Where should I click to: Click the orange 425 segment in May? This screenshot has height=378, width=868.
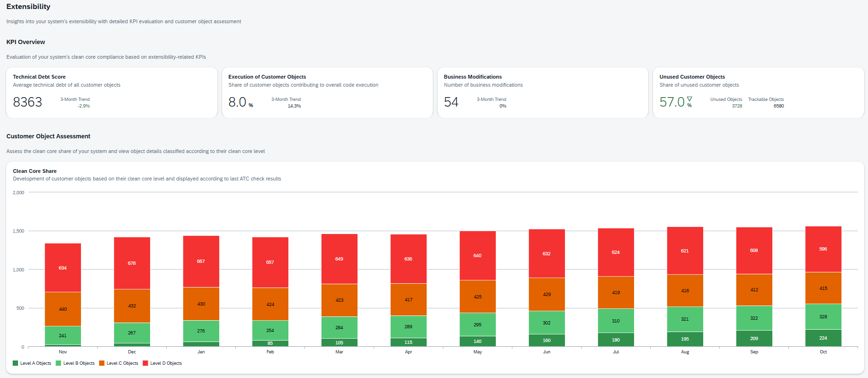478,297
